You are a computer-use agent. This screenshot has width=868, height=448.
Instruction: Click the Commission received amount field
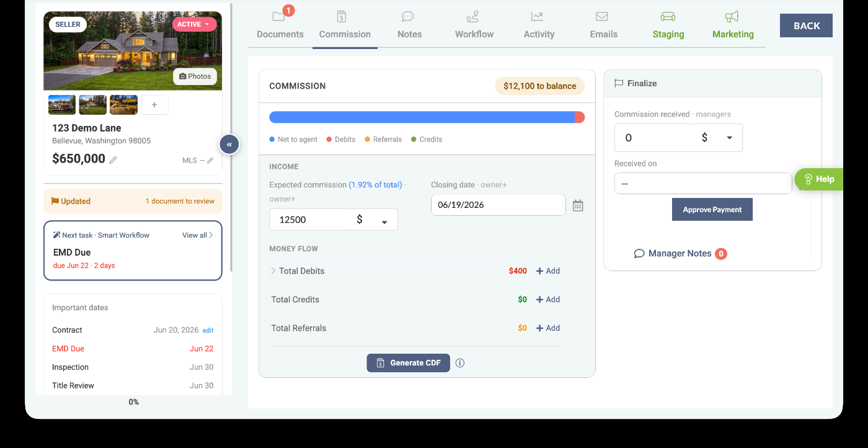(653, 138)
